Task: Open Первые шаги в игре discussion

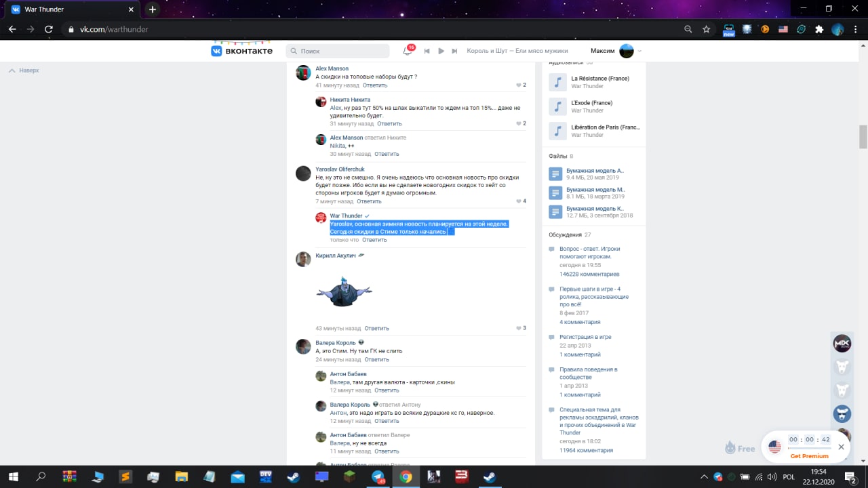Action: tap(594, 297)
